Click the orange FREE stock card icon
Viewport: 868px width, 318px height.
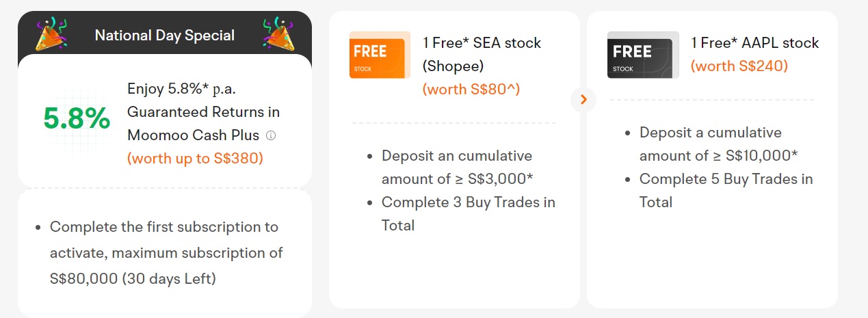pyautogui.click(x=380, y=55)
